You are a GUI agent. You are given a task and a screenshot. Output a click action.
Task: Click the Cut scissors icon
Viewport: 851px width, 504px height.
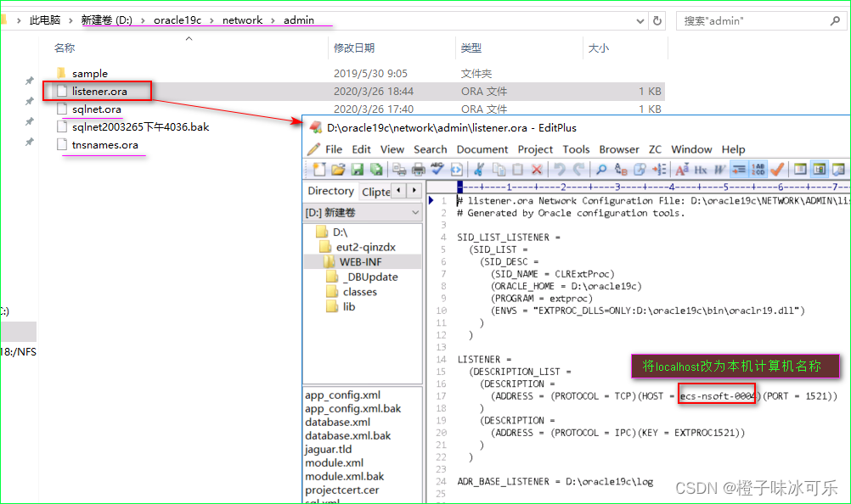point(479,170)
